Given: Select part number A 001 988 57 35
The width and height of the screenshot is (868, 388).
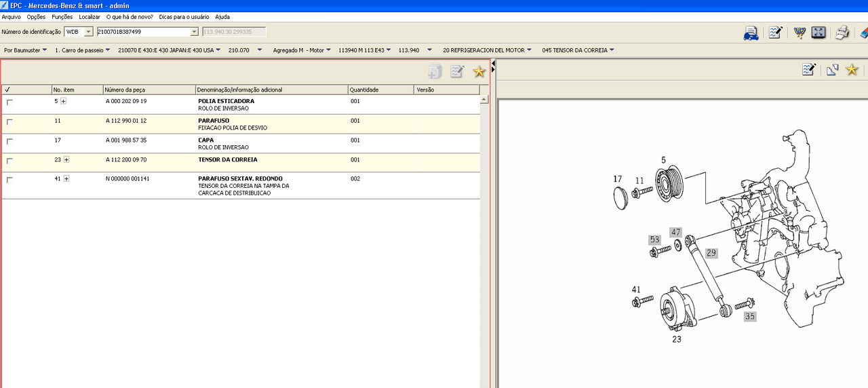Looking at the screenshot, I should [x=126, y=140].
